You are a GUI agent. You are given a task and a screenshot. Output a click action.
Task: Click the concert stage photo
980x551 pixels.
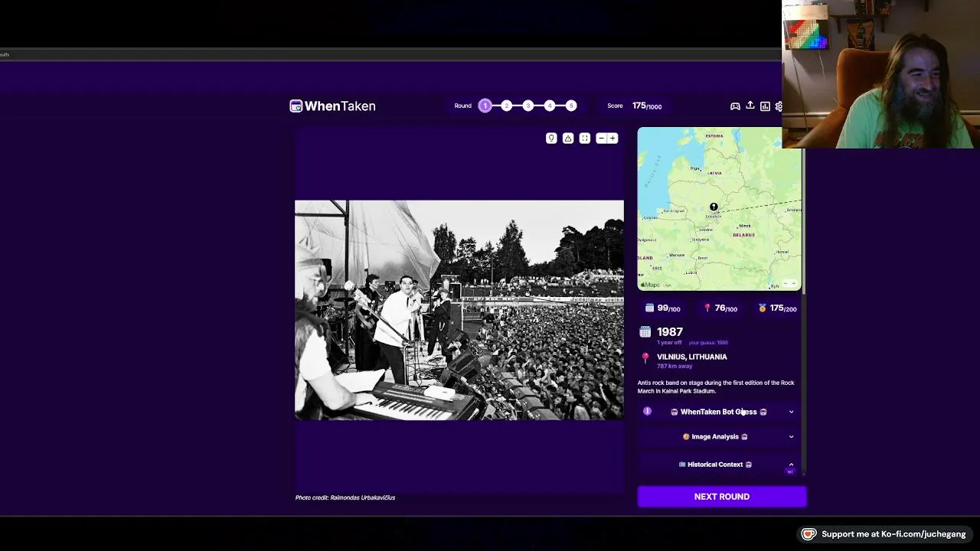tap(459, 310)
